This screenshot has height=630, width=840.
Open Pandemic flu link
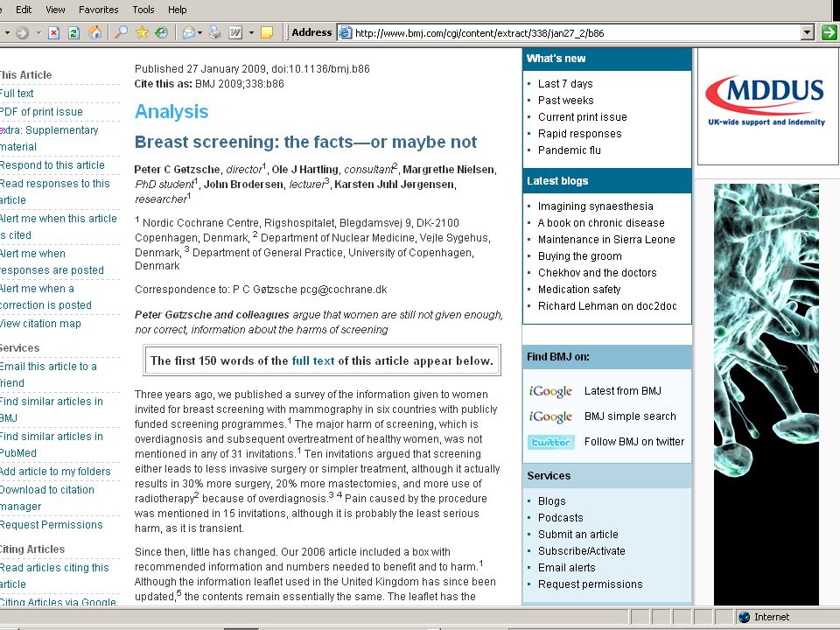(570, 150)
